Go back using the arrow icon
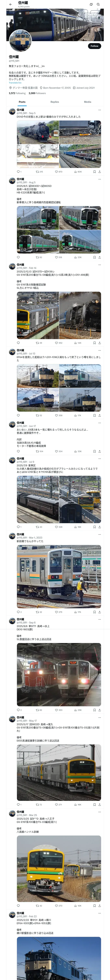Screen dimensions: 110x980 point(11,5)
